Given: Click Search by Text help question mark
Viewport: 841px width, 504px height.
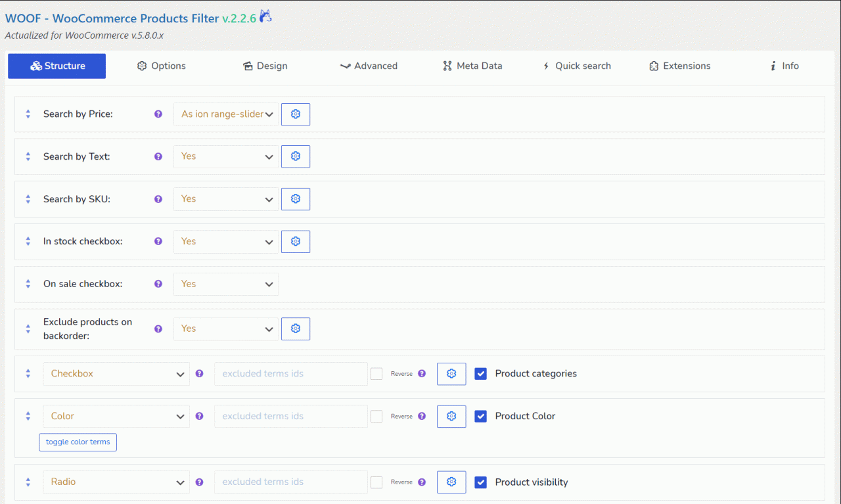Looking at the screenshot, I should 158,156.
